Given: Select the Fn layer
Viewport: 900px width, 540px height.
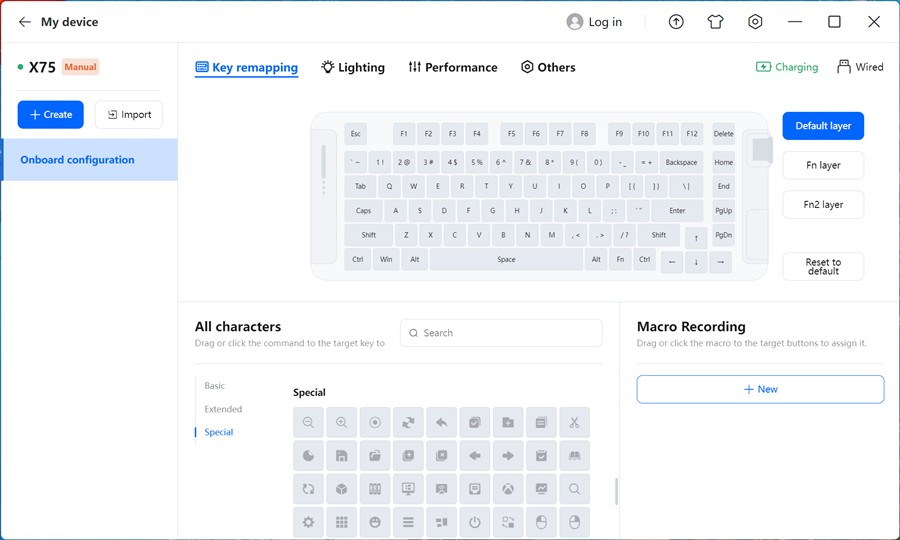Looking at the screenshot, I should pos(823,165).
